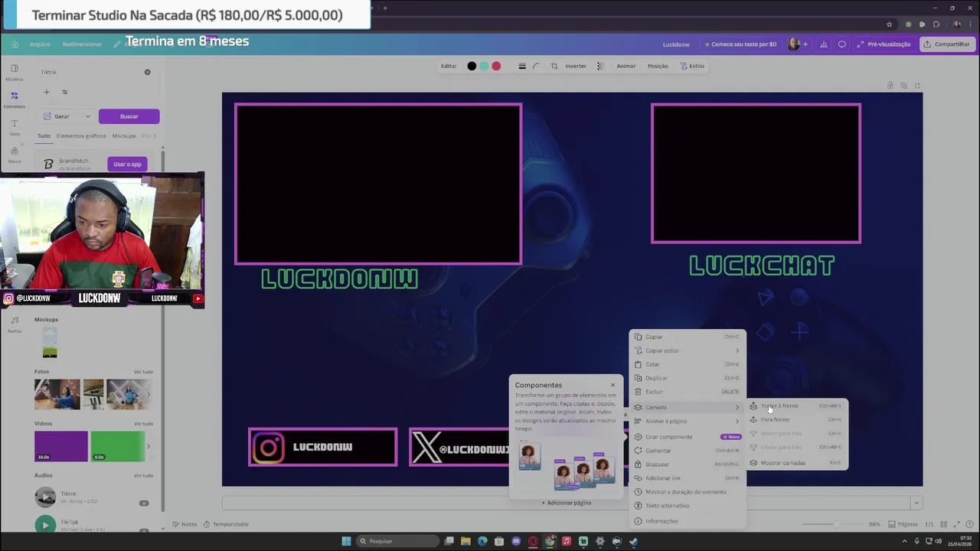Click Comece seu teste por $0
The image size is (980, 551).
(740, 44)
